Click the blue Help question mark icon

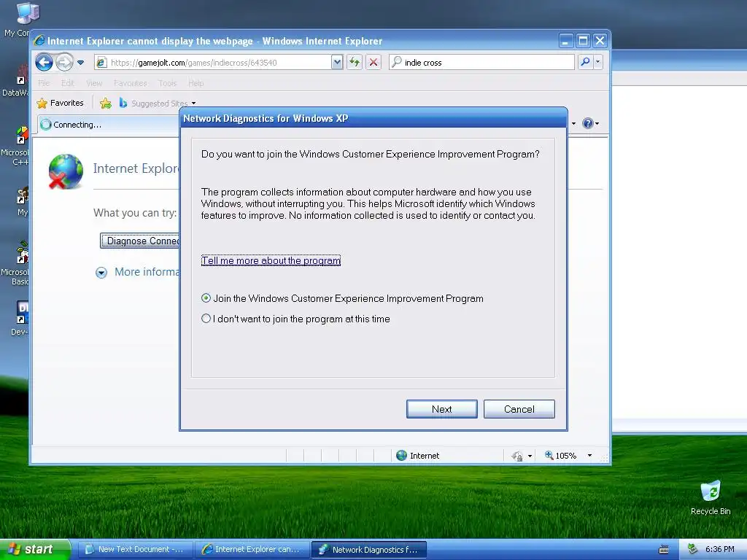tap(588, 123)
